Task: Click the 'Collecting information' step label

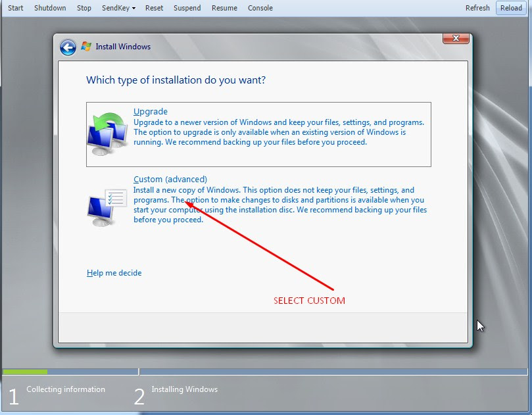Action: click(66, 389)
